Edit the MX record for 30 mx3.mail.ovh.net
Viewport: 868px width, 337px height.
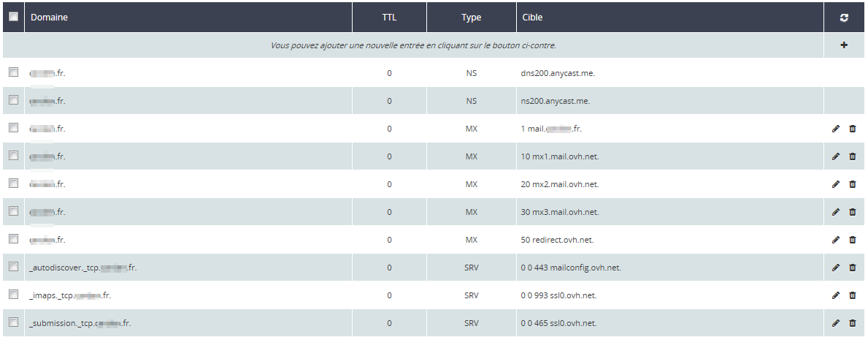836,212
